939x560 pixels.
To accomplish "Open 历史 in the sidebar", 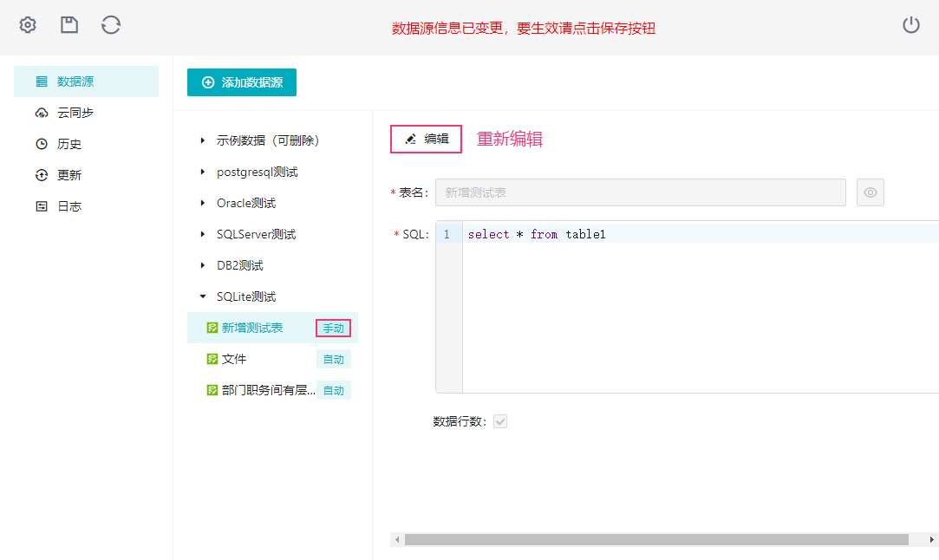I will 86,144.
